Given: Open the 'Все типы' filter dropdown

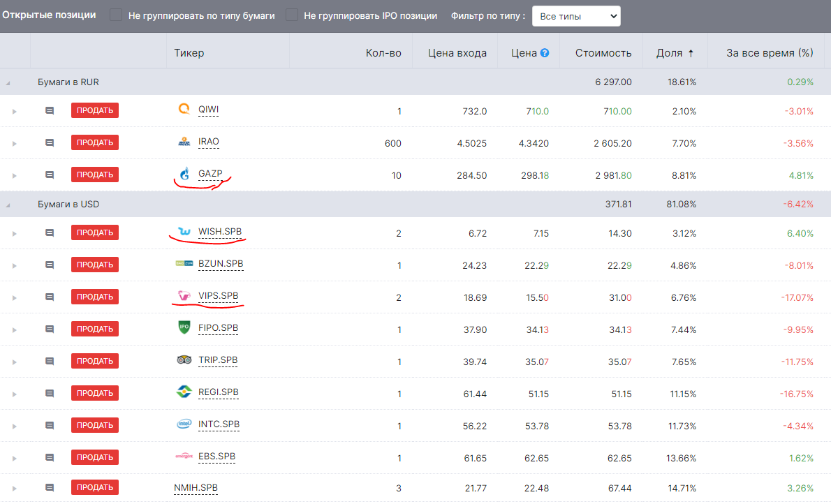Looking at the screenshot, I should coord(576,16).
